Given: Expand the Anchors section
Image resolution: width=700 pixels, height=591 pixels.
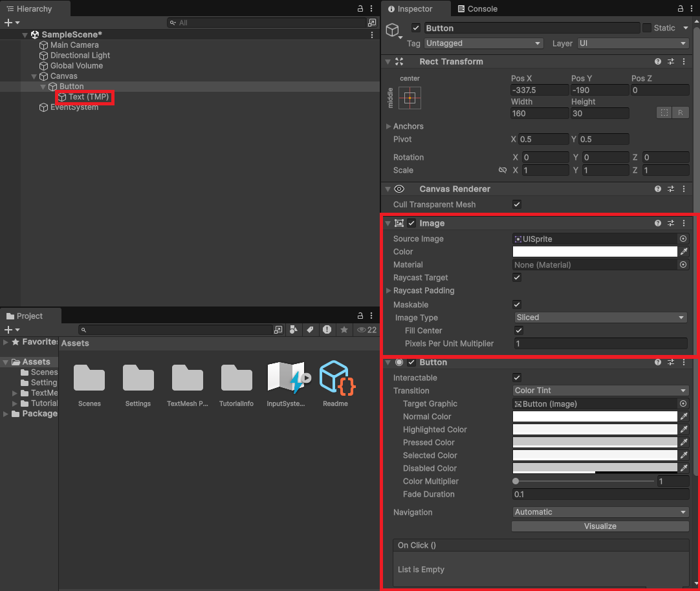Looking at the screenshot, I should coord(389,126).
